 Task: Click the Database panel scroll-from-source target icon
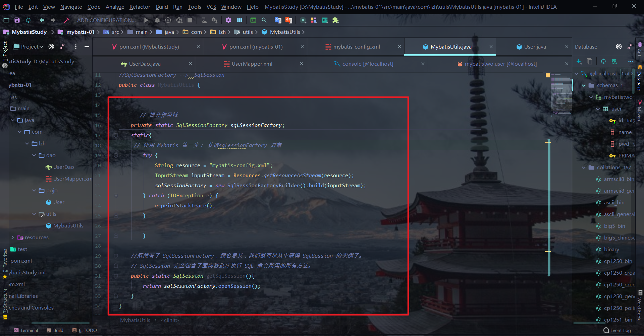(619, 47)
